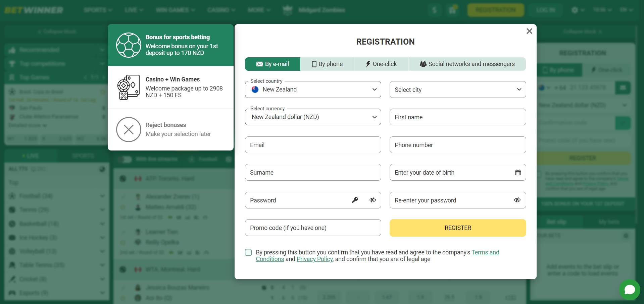Click the LOG IN button in header
This screenshot has width=644, height=304.
pos(545,10)
